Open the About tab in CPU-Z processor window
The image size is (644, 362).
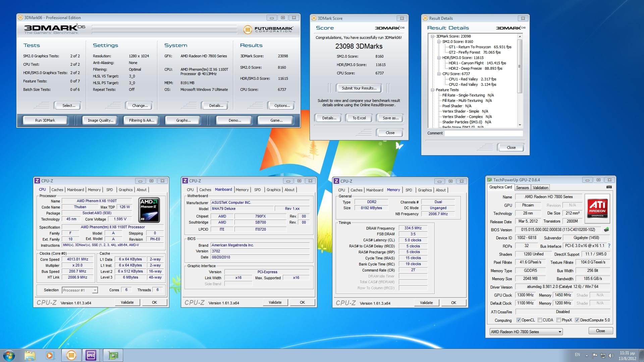click(x=142, y=190)
